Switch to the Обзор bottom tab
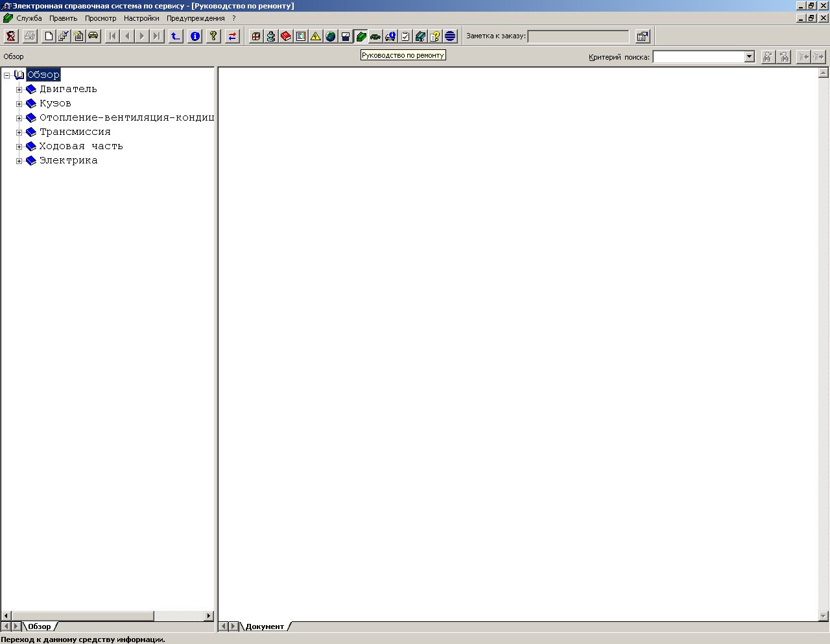 click(40, 626)
